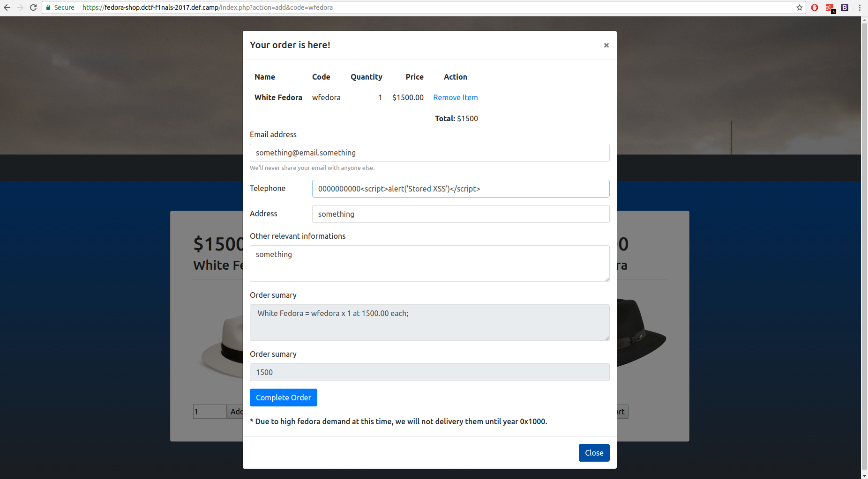The height and width of the screenshot is (479, 868).
Task: Click the Order summary textarea with White Fedora
Action: click(x=430, y=323)
